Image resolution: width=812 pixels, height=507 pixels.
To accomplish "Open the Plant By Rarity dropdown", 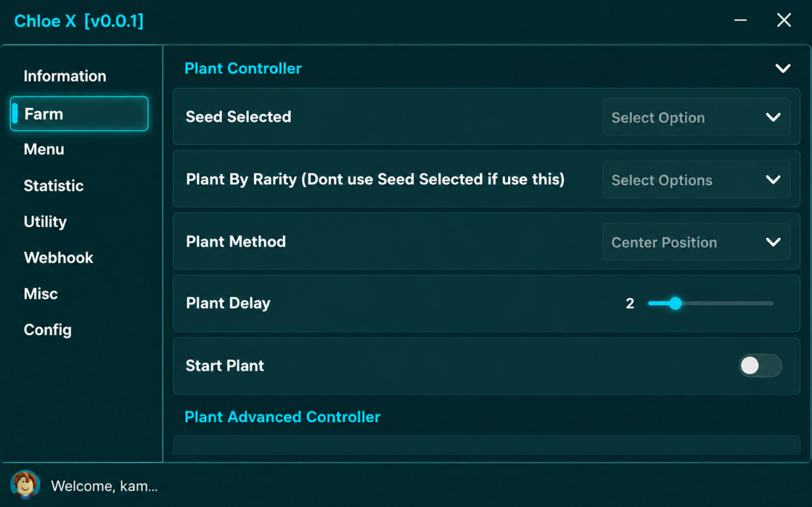I will pyautogui.click(x=696, y=180).
